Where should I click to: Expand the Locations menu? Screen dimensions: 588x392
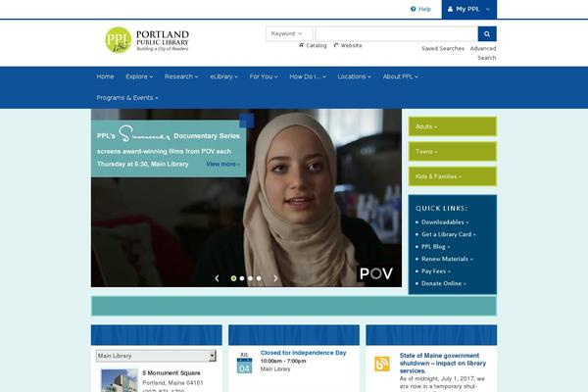coord(354,76)
